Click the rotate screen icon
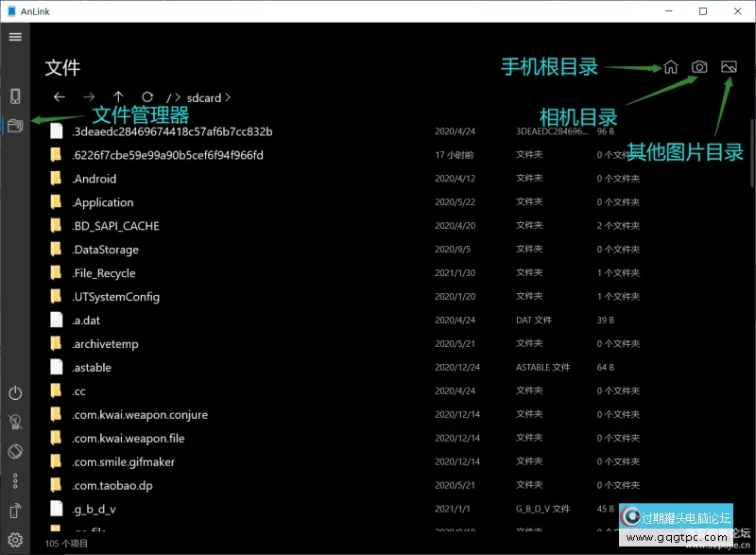This screenshot has width=756, height=555. (x=14, y=451)
